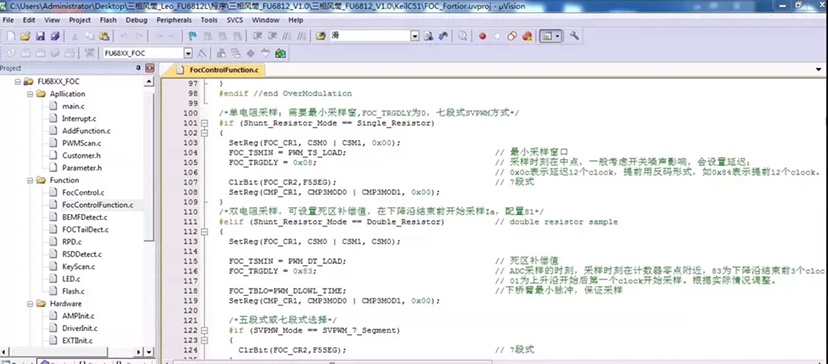The height and width of the screenshot is (364, 828).
Task: Save the current file via toolbar icon
Action: [x=40, y=36]
